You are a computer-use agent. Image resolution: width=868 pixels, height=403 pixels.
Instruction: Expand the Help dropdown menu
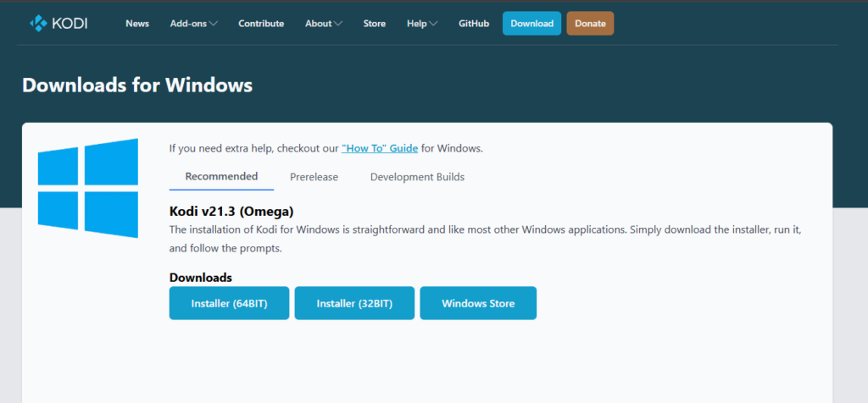point(422,24)
